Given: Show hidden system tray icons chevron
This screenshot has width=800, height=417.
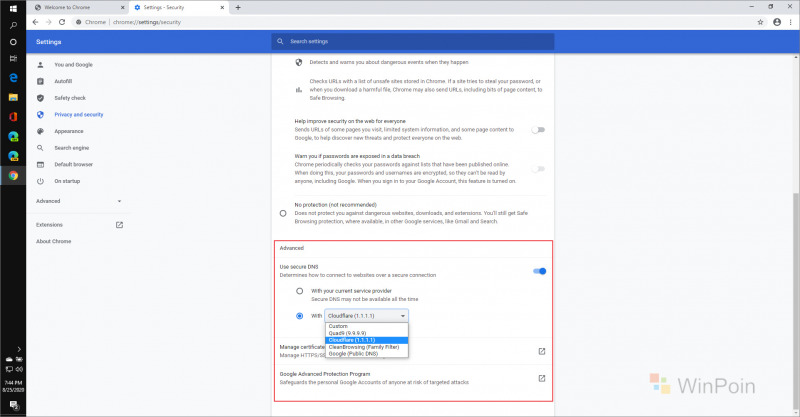Looking at the screenshot, I should coord(19,349).
